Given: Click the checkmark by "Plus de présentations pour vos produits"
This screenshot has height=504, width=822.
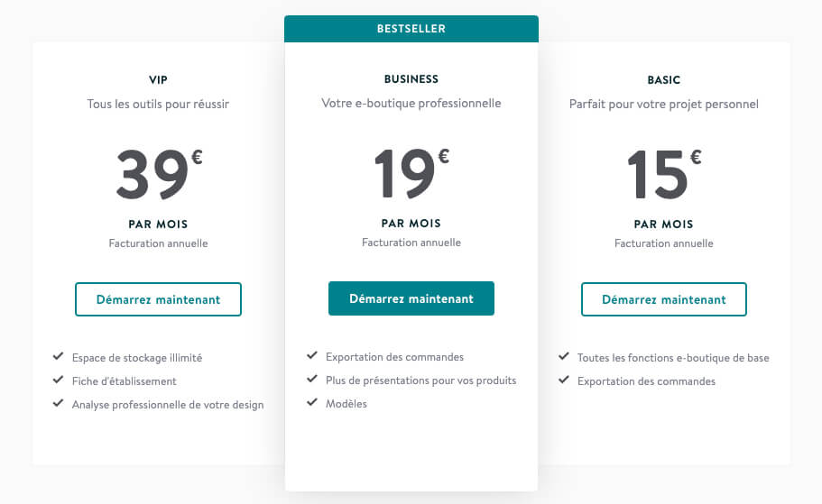Looking at the screenshot, I should [x=312, y=380].
